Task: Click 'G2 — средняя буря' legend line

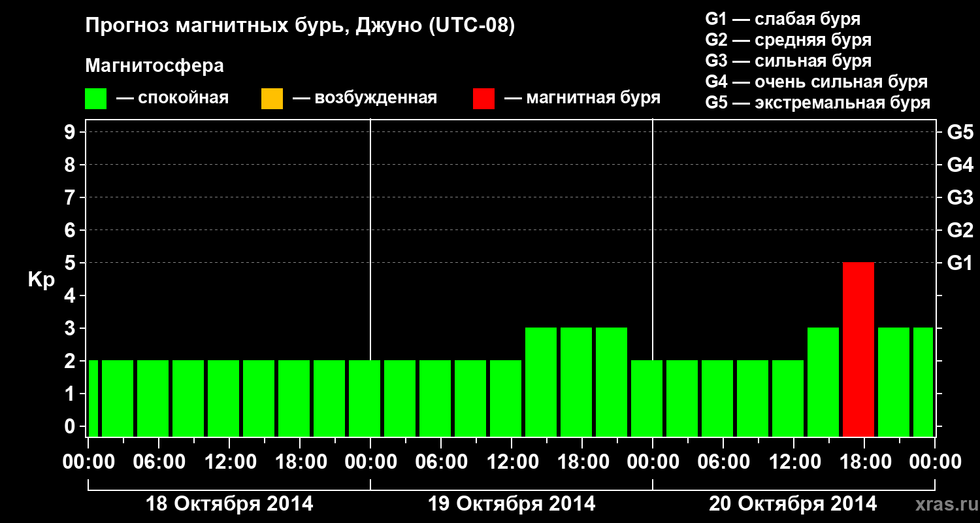Action: pyautogui.click(x=788, y=39)
